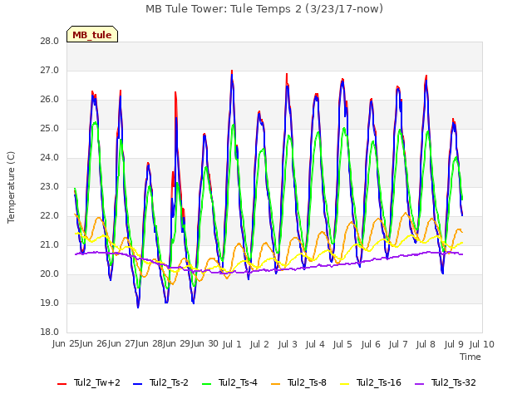The width and height of the screenshot is (532, 399).
Task: Select the Tul2_Ts-2 legend label
Action: (169, 382)
